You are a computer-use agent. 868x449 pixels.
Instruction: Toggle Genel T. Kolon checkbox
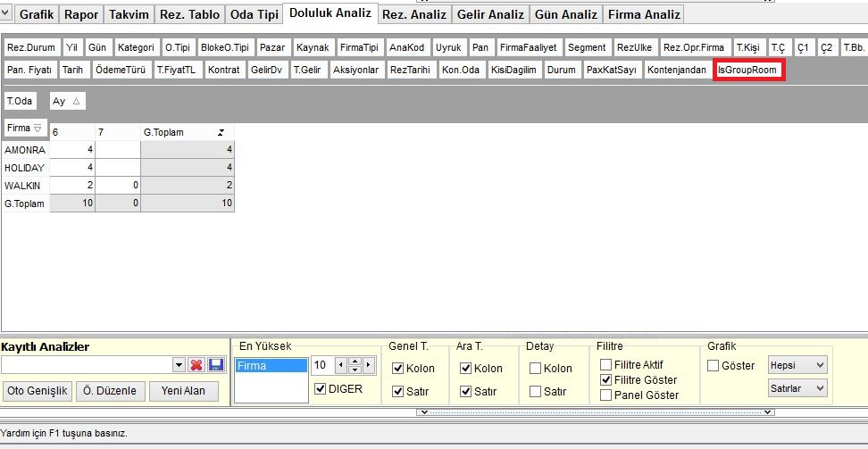[x=397, y=368]
